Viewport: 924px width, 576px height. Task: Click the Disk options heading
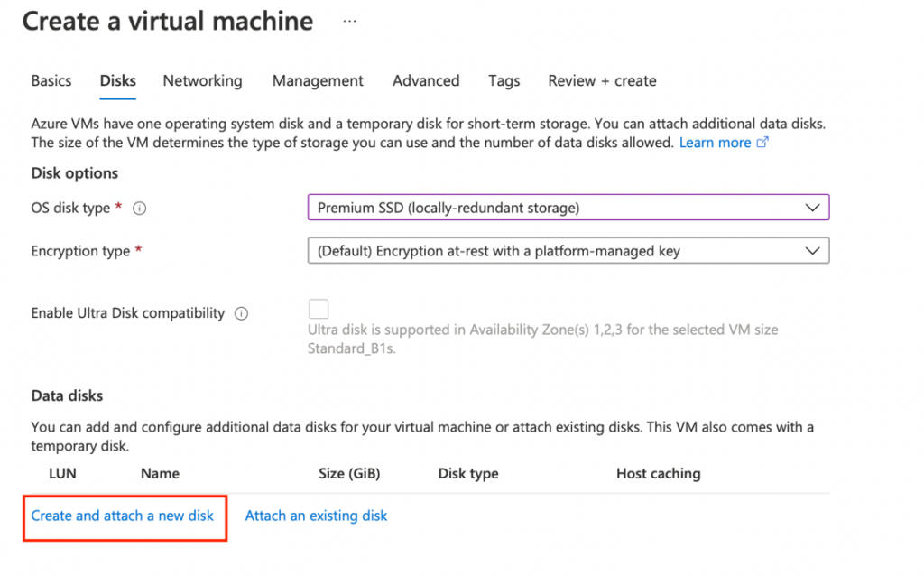click(74, 173)
